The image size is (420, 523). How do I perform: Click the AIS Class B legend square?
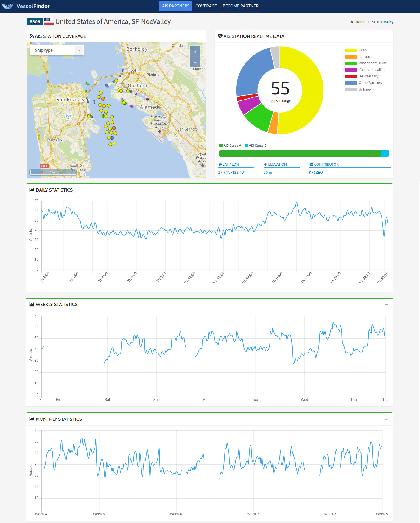[x=246, y=145]
